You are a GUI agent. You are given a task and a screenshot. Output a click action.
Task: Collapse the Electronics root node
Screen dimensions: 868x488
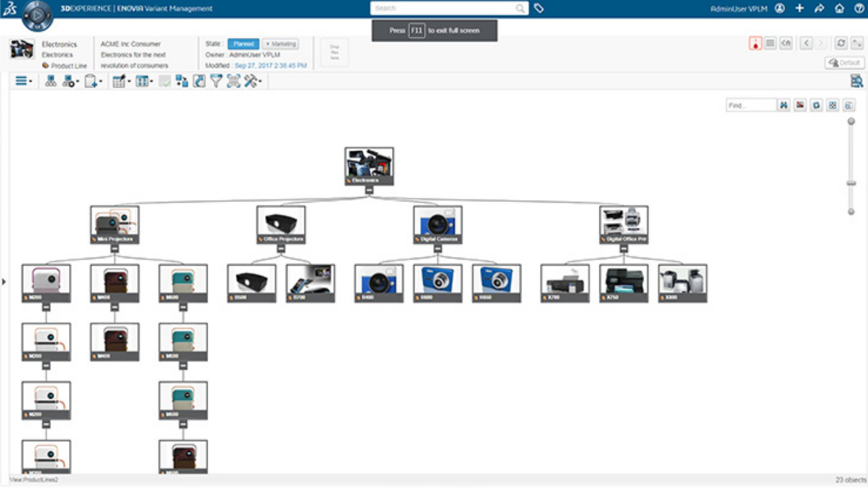coord(369,190)
